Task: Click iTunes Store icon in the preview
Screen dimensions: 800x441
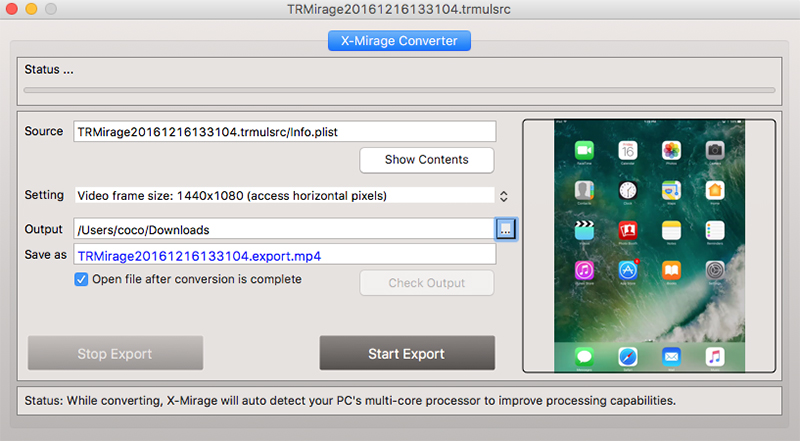Action: pos(584,270)
